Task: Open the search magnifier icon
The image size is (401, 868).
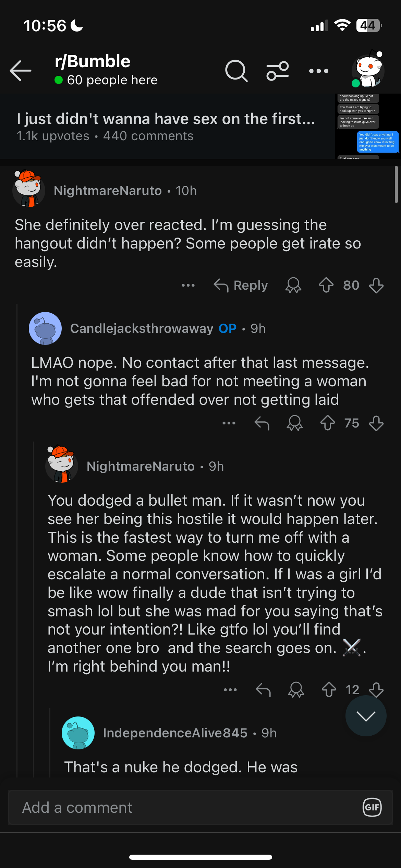Action: (x=236, y=71)
